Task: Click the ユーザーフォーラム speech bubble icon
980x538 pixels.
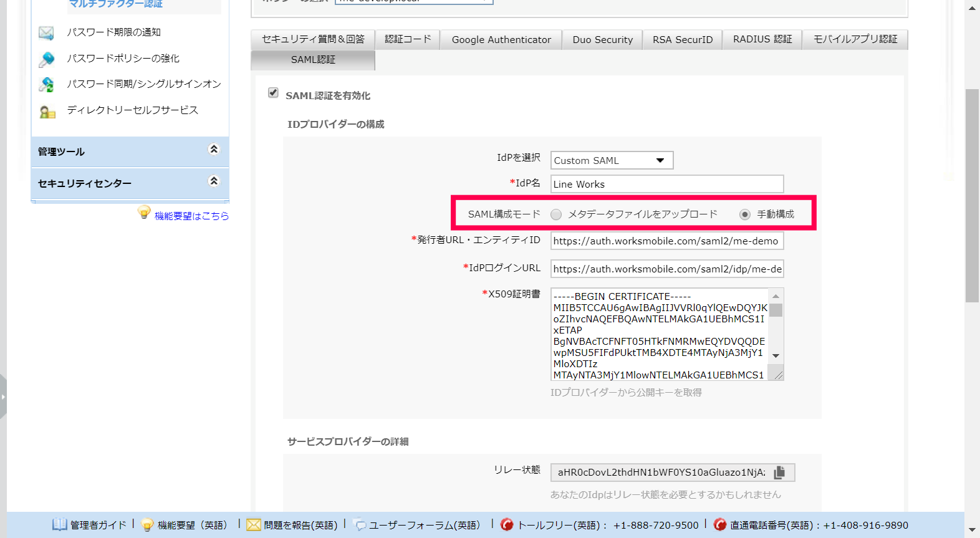Action: tap(360, 526)
